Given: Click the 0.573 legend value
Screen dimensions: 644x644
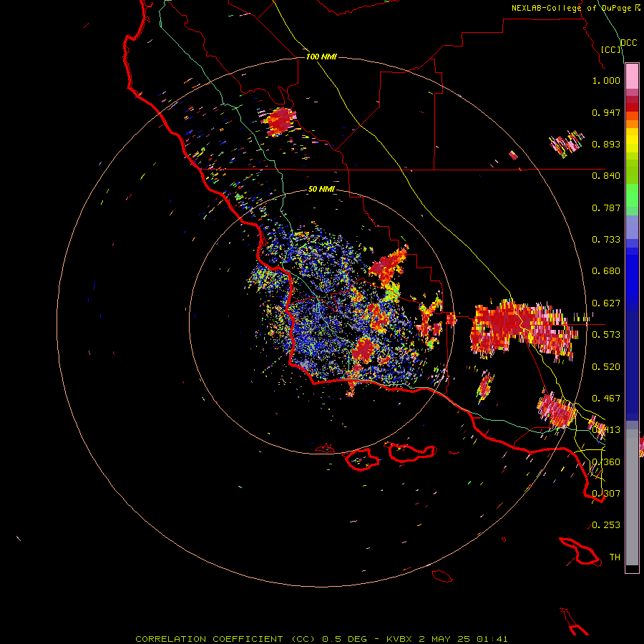Looking at the screenshot, I should click(x=606, y=335).
